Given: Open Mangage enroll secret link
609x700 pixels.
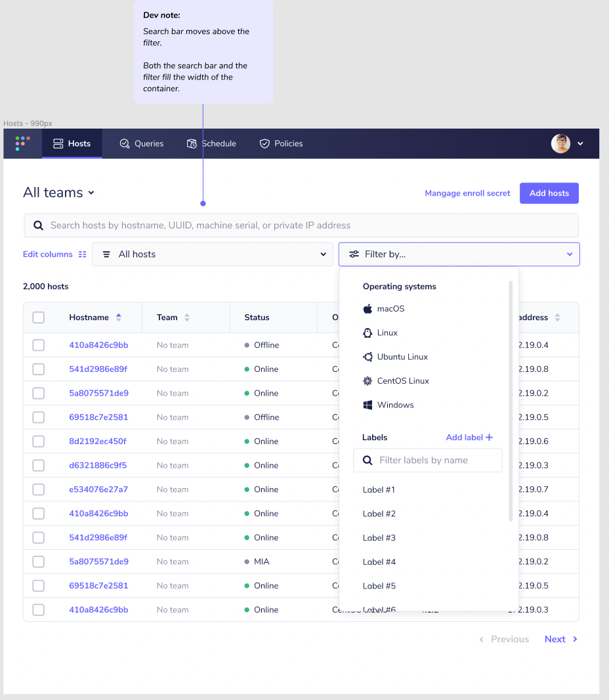Looking at the screenshot, I should [x=467, y=193].
